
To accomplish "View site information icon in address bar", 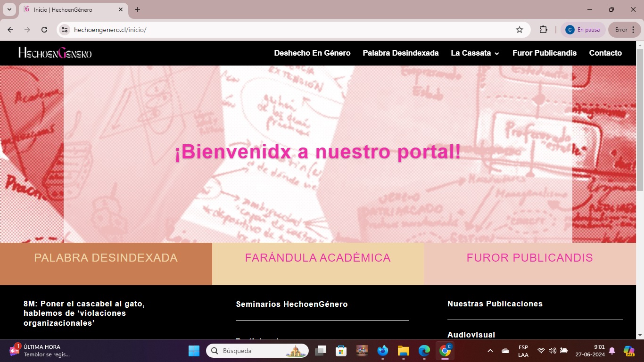I will click(x=65, y=30).
